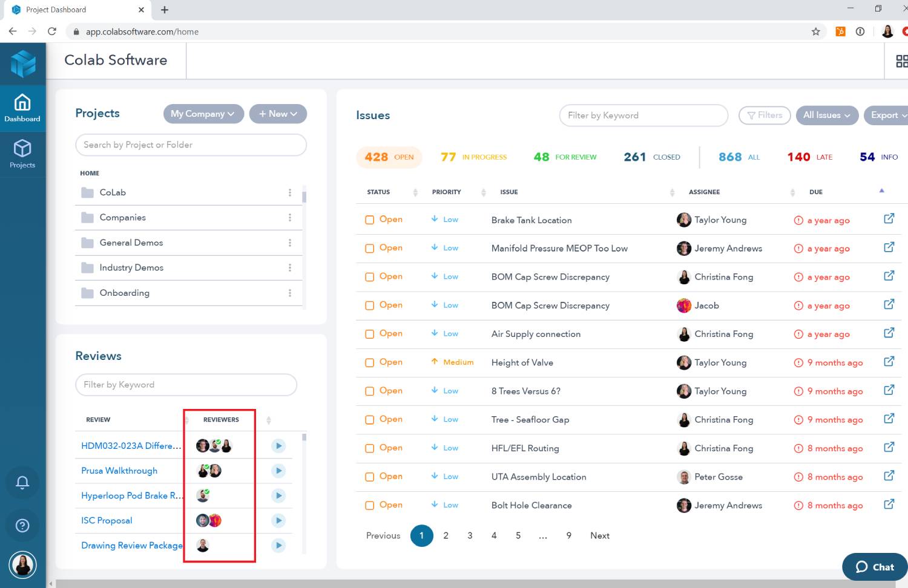Click the notifications bell icon

pyautogui.click(x=22, y=482)
